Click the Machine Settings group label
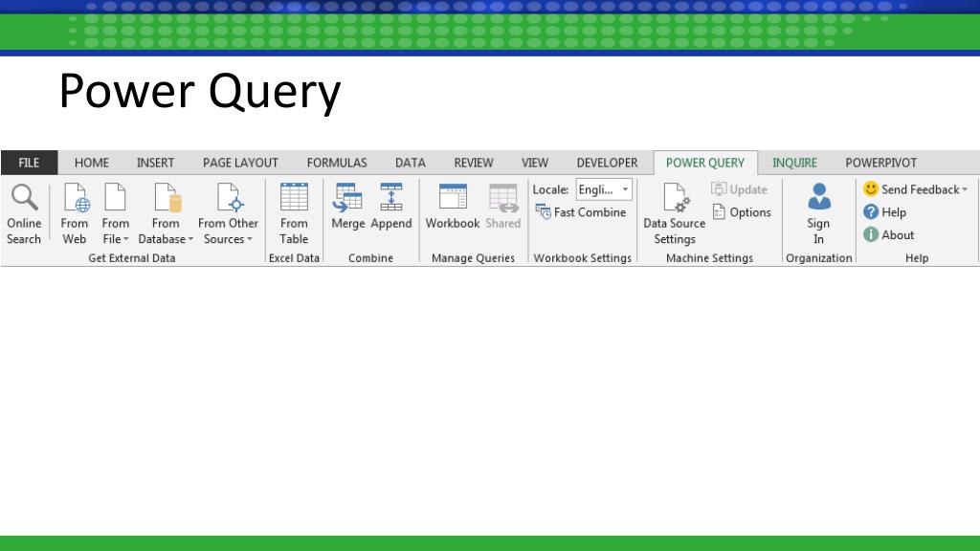Viewport: 980px width, 551px height. click(709, 258)
